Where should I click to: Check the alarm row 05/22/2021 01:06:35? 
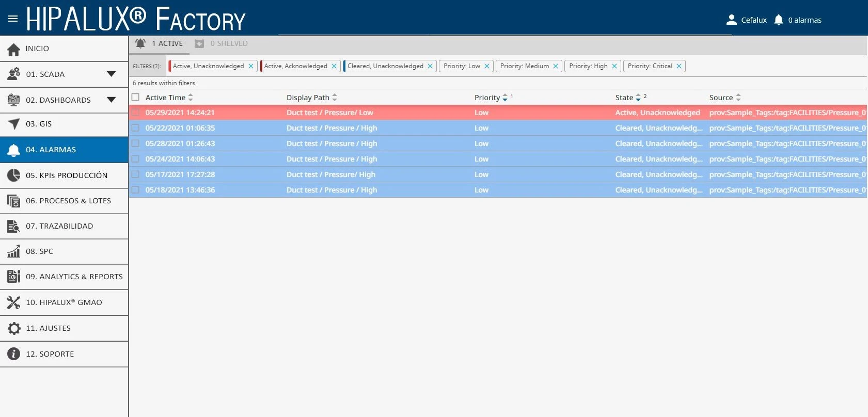[x=136, y=128]
